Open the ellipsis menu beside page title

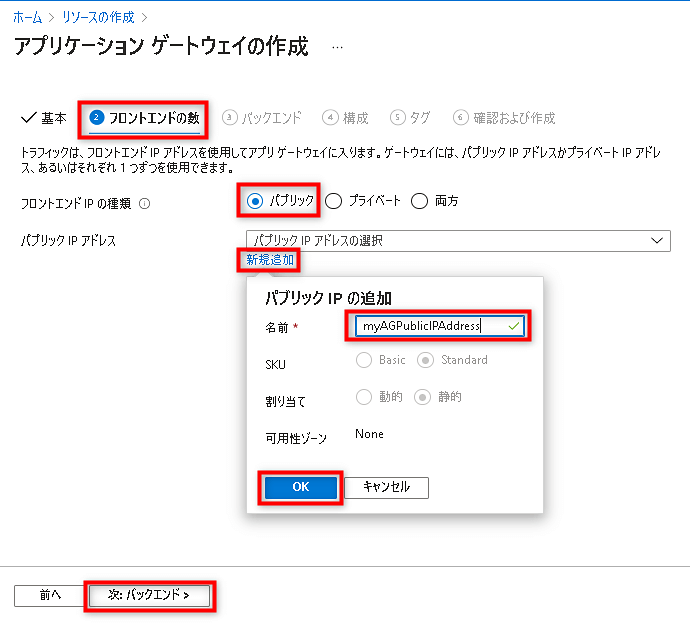337,47
